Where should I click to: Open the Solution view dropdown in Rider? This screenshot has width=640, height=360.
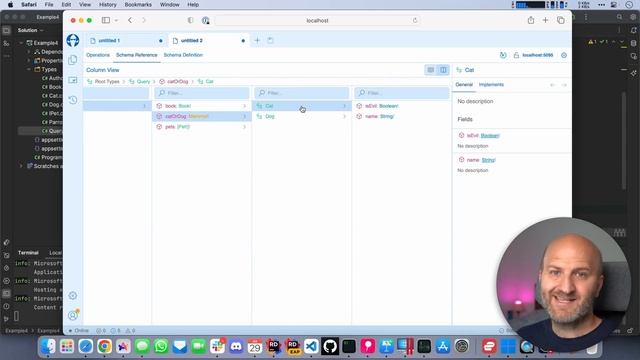click(x=30, y=30)
